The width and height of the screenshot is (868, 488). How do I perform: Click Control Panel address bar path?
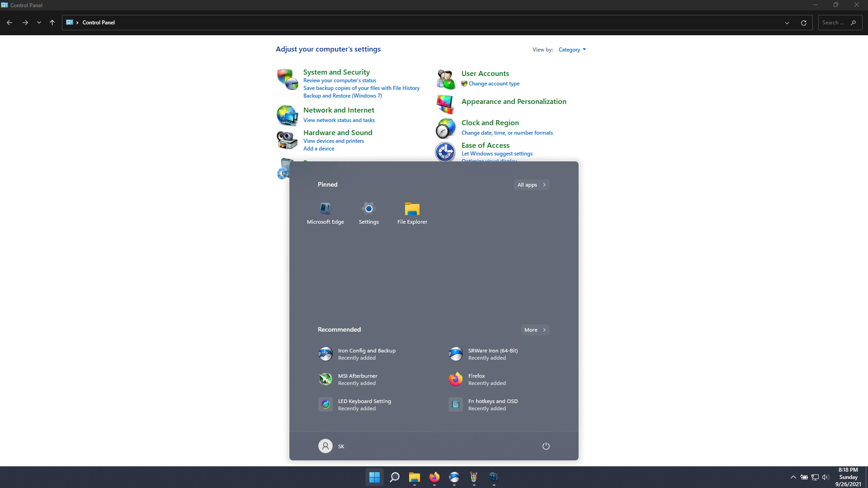coord(99,23)
